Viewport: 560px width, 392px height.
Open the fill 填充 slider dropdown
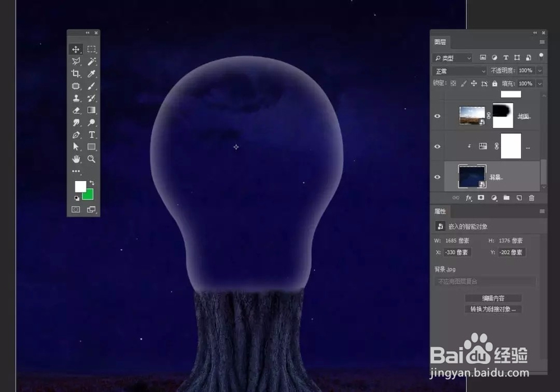pyautogui.click(x=540, y=83)
